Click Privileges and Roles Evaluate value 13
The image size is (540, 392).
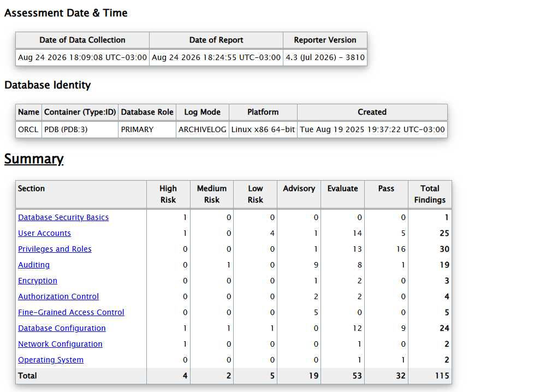pyautogui.click(x=357, y=249)
